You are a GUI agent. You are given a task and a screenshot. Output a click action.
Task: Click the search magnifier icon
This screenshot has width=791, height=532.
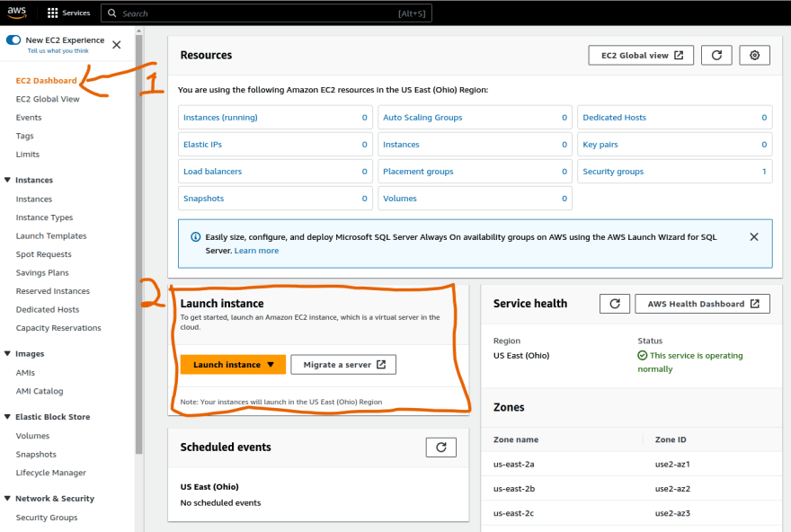[112, 13]
